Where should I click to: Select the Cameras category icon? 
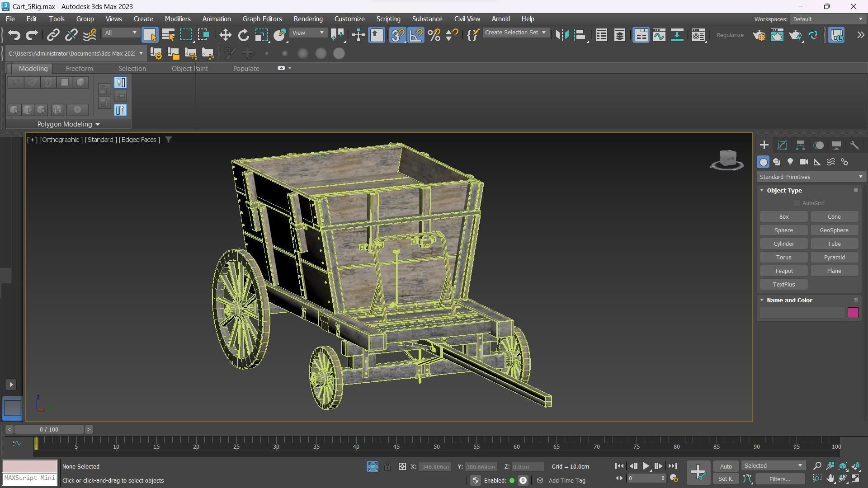(804, 162)
